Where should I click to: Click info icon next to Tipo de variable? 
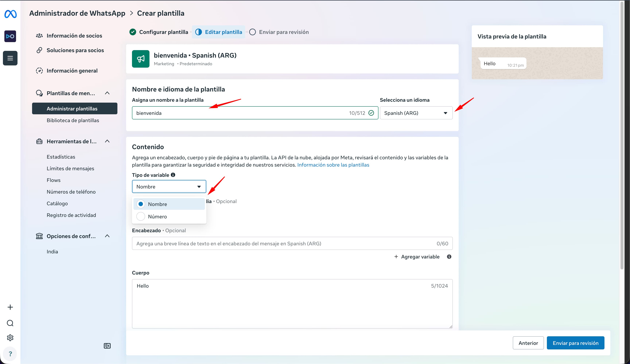[173, 175]
